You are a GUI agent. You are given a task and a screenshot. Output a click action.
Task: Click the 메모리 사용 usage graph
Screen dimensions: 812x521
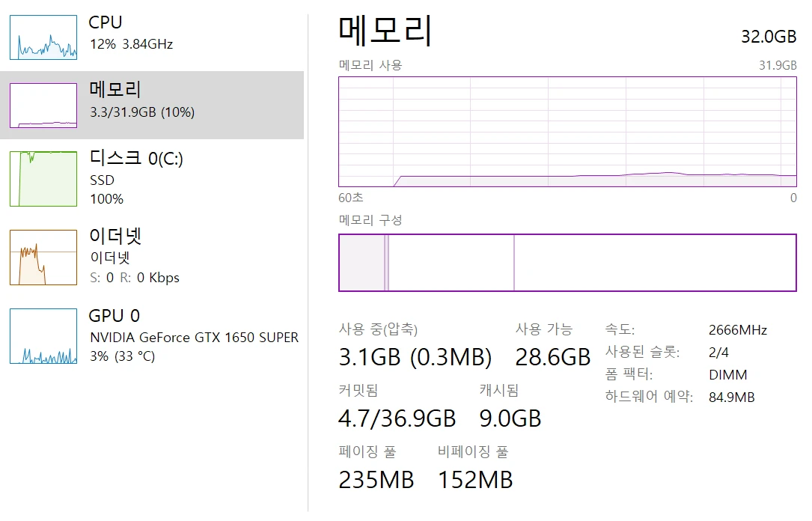tap(567, 132)
